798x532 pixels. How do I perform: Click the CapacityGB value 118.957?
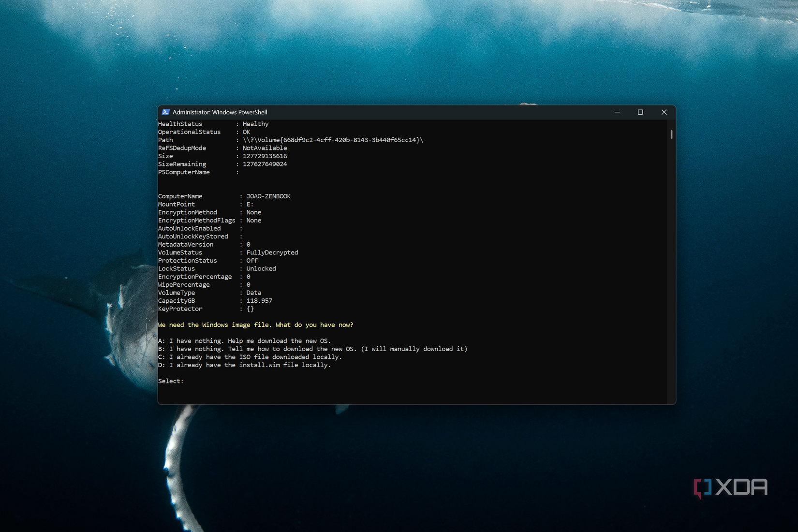click(260, 300)
